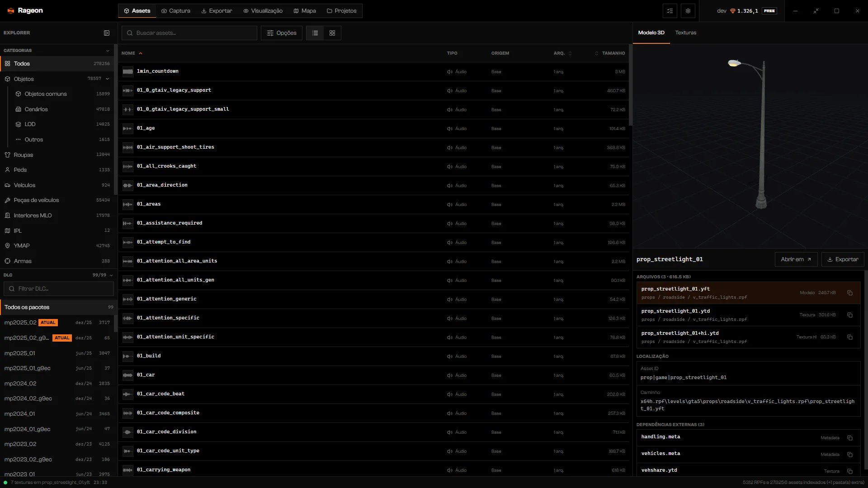Open the task checklist icon in the top bar
This screenshot has width=868, height=488.
[670, 11]
